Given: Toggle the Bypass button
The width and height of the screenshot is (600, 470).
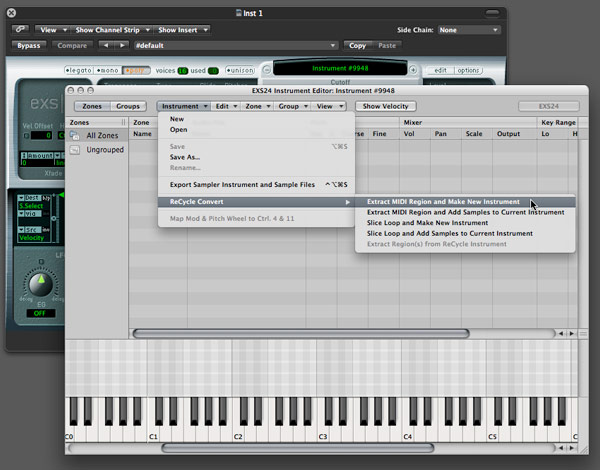Looking at the screenshot, I should coord(29,45).
